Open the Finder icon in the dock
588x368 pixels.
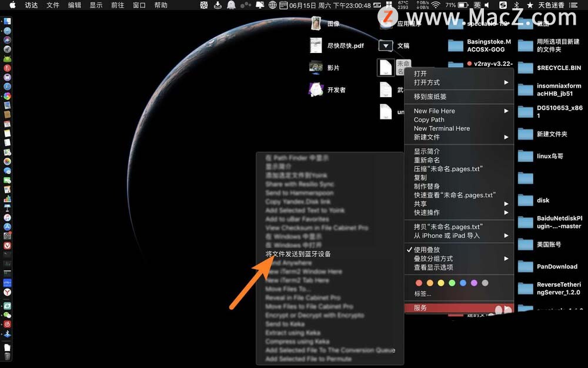tap(7, 21)
